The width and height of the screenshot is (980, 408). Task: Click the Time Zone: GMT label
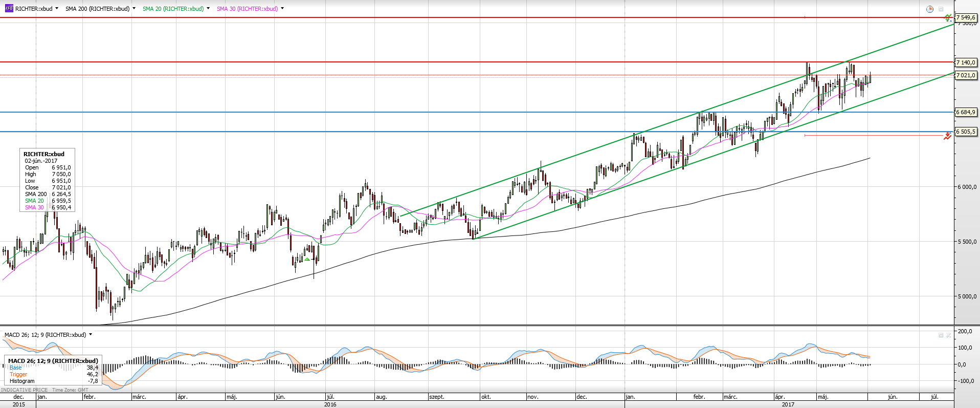click(x=70, y=390)
